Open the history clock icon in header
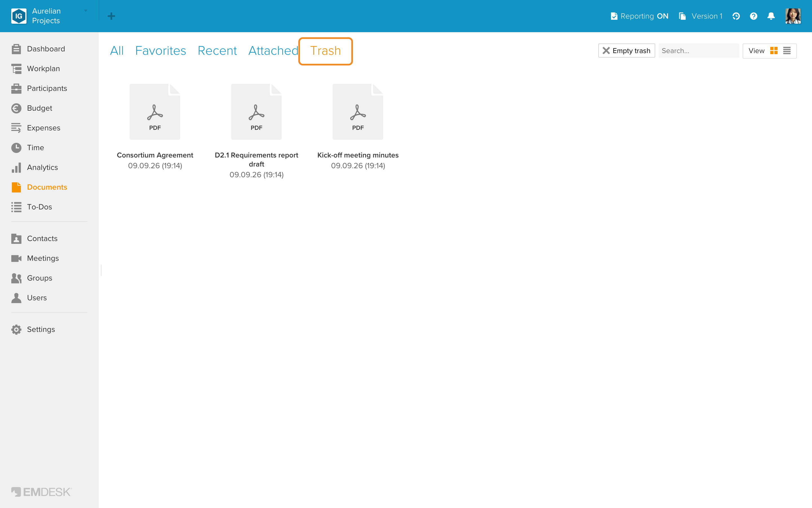 click(x=736, y=16)
